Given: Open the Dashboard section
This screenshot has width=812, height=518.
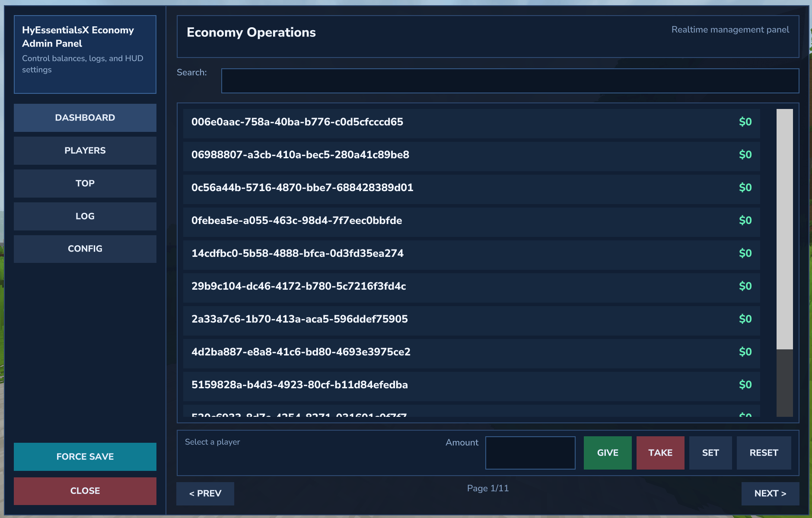Looking at the screenshot, I should coord(85,118).
